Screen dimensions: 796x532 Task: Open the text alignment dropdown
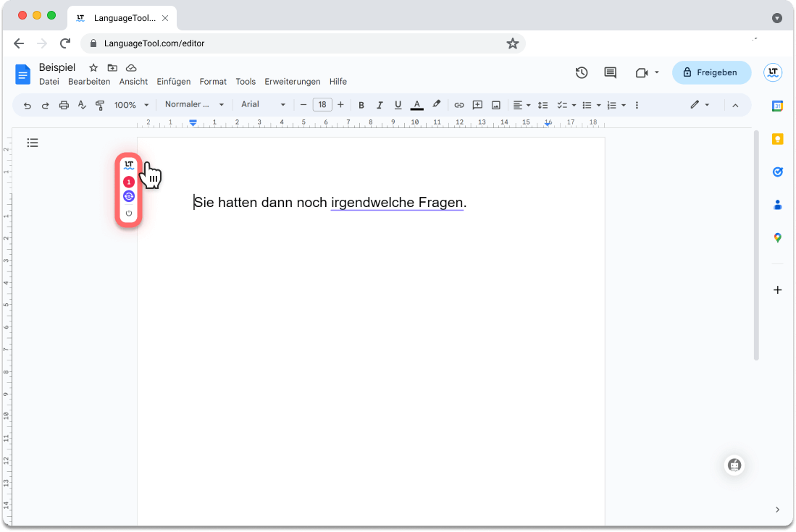pos(521,105)
